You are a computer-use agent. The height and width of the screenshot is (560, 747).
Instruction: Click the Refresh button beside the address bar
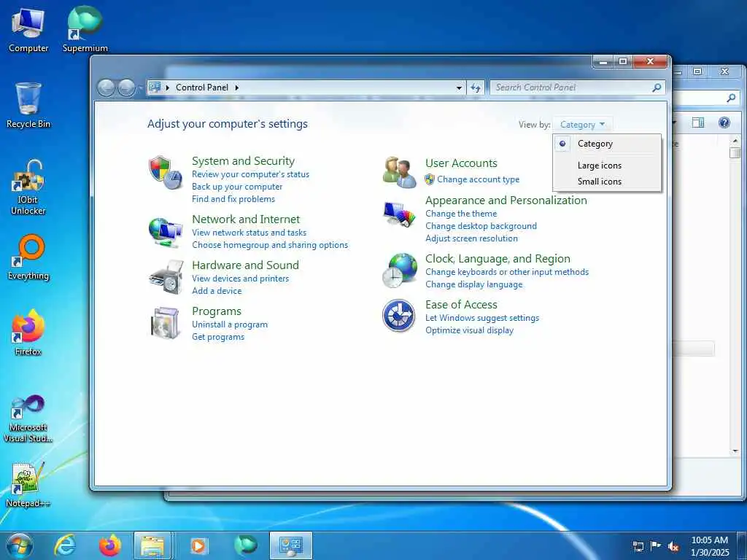[x=476, y=87]
